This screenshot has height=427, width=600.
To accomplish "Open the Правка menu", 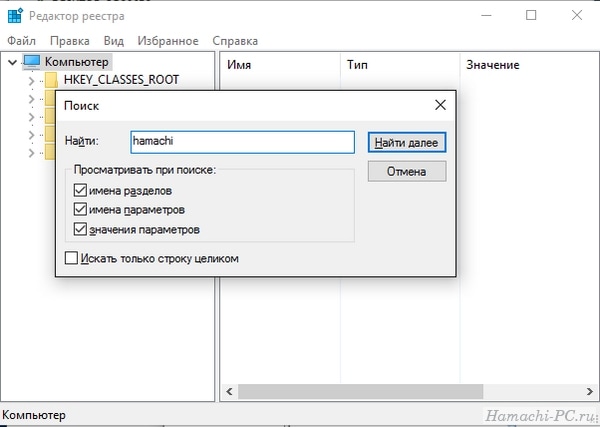I will tap(70, 41).
